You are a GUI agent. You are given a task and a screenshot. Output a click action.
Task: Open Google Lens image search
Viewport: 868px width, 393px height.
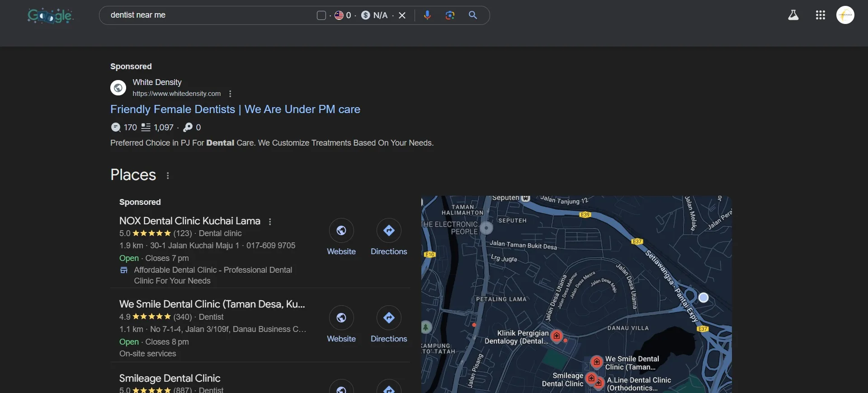(450, 15)
